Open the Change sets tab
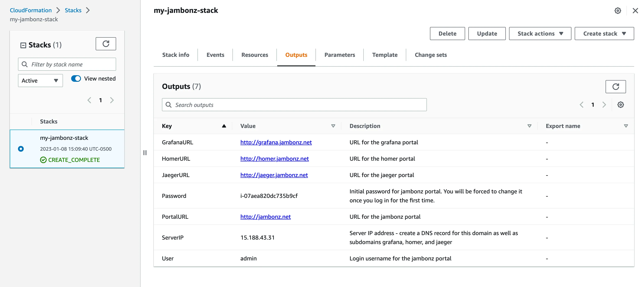The image size is (644, 287). point(431,55)
